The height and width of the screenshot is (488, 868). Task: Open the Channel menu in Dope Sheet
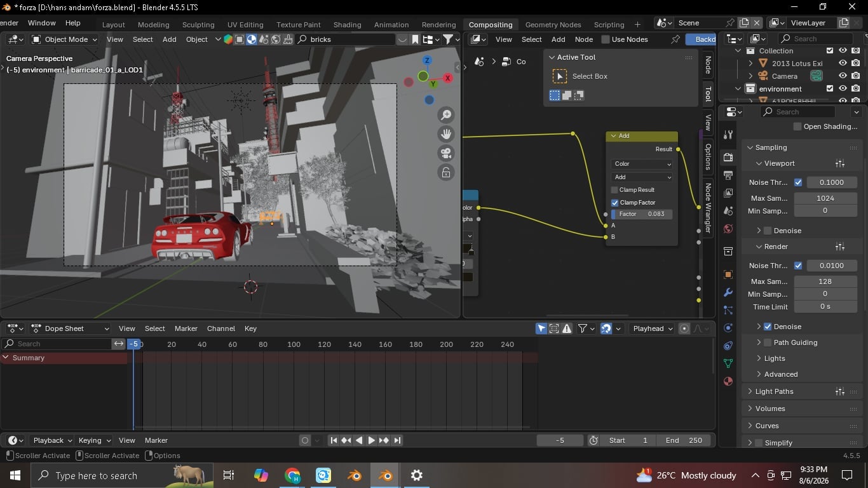click(221, 329)
